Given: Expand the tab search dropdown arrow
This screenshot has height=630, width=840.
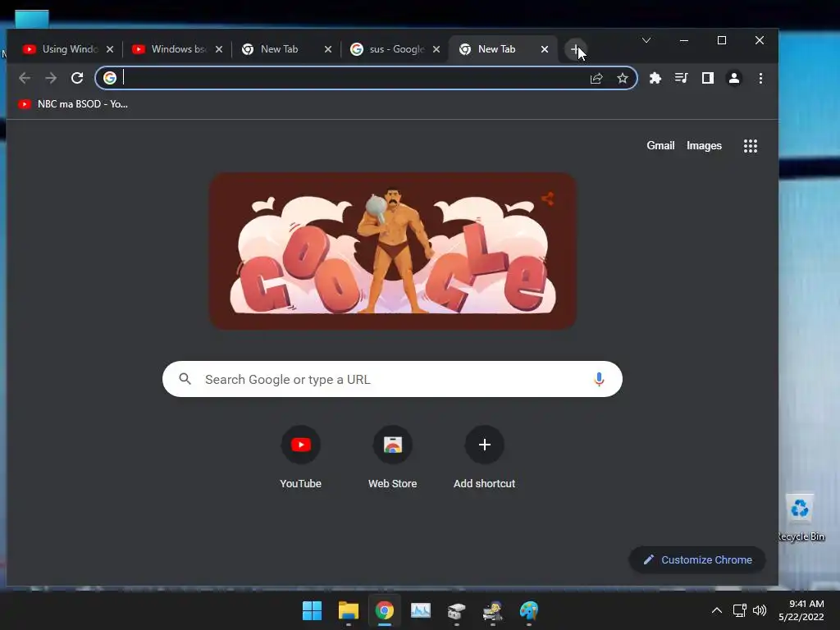Looking at the screenshot, I should click(x=646, y=40).
